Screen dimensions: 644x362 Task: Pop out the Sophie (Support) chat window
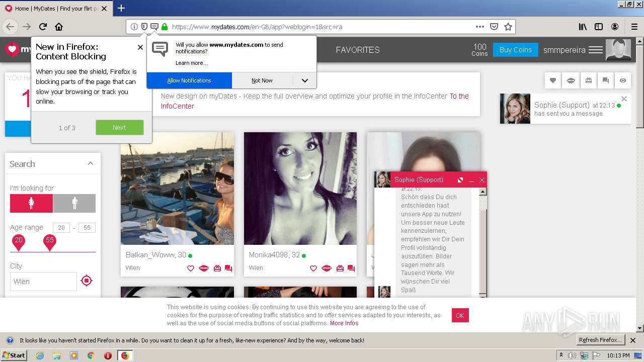pyautogui.click(x=460, y=180)
